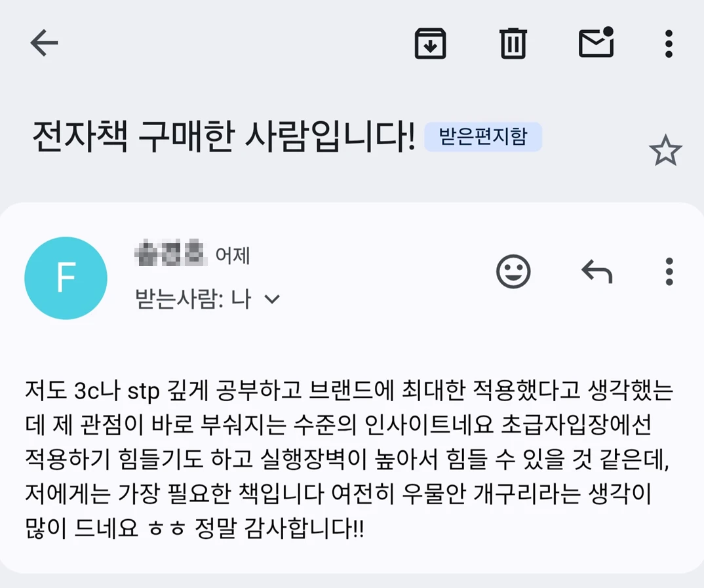Archive this email
This screenshot has height=588, width=704.
coord(430,44)
